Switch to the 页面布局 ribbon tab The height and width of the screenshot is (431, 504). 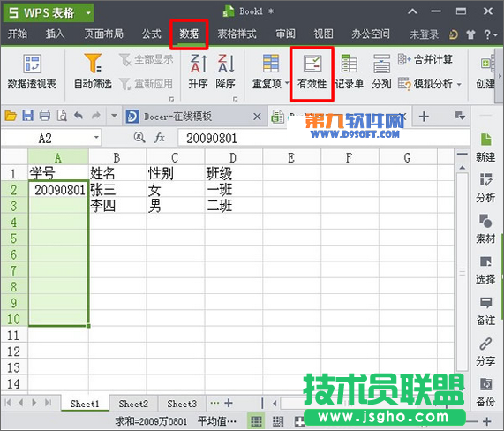point(104,34)
